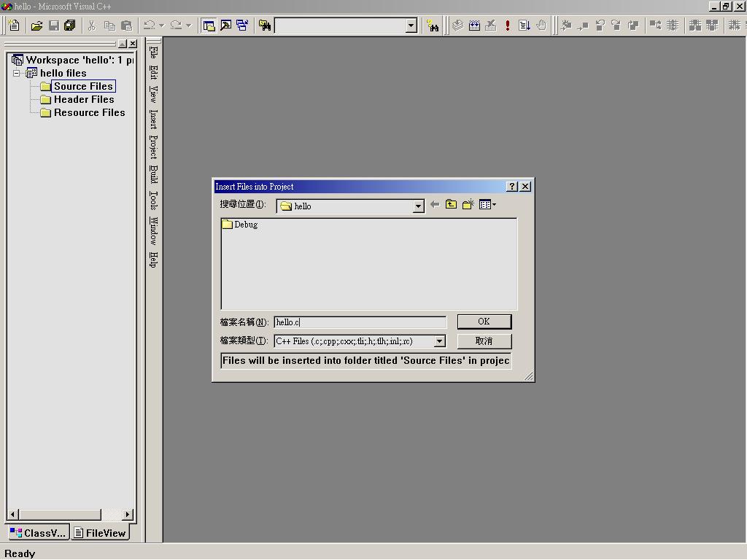The width and height of the screenshot is (747, 560).
Task: Switch to the FileView tab
Action: coord(101,533)
